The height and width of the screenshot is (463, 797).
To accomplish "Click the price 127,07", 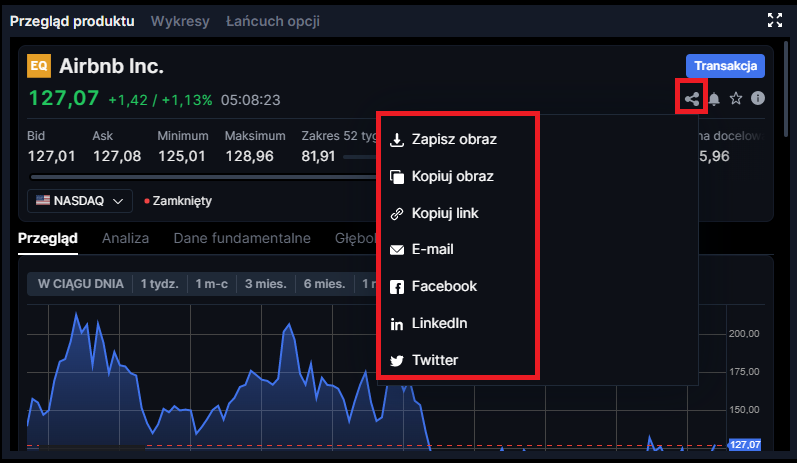I will coord(64,98).
